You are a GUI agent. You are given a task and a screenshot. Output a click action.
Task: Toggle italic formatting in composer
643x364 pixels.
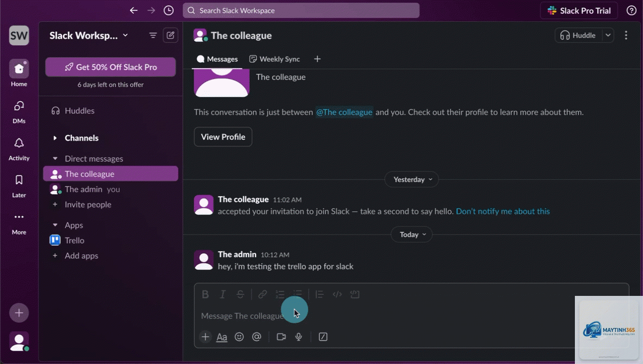click(223, 294)
